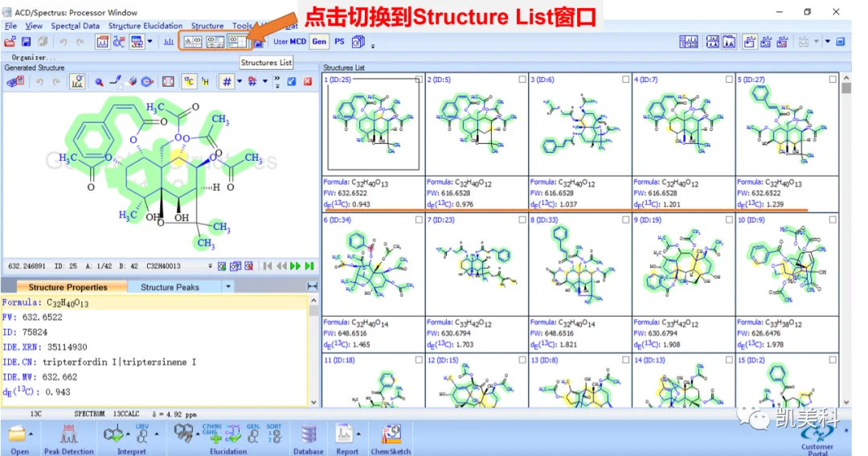This screenshot has width=868, height=456.
Task: Open the File menu
Action: click(x=10, y=26)
